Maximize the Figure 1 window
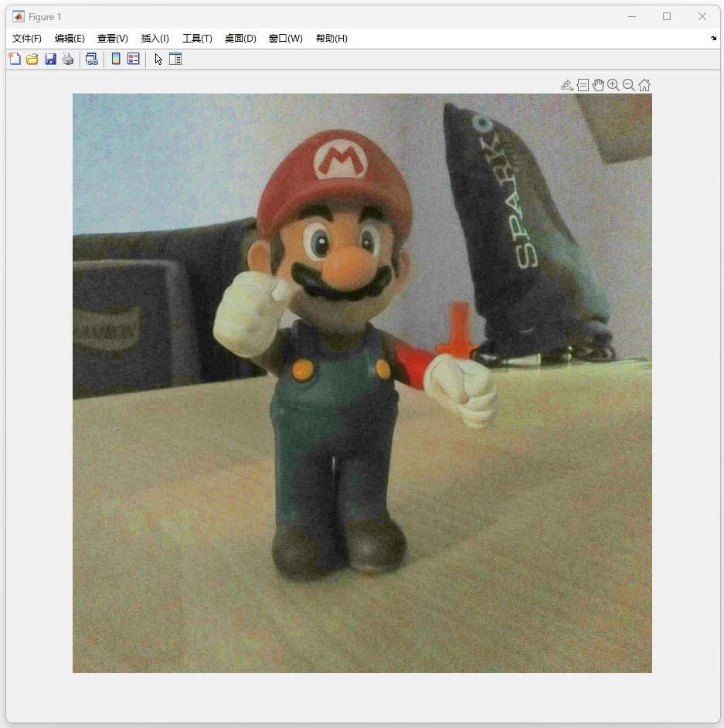The image size is (724, 728). coord(667,17)
